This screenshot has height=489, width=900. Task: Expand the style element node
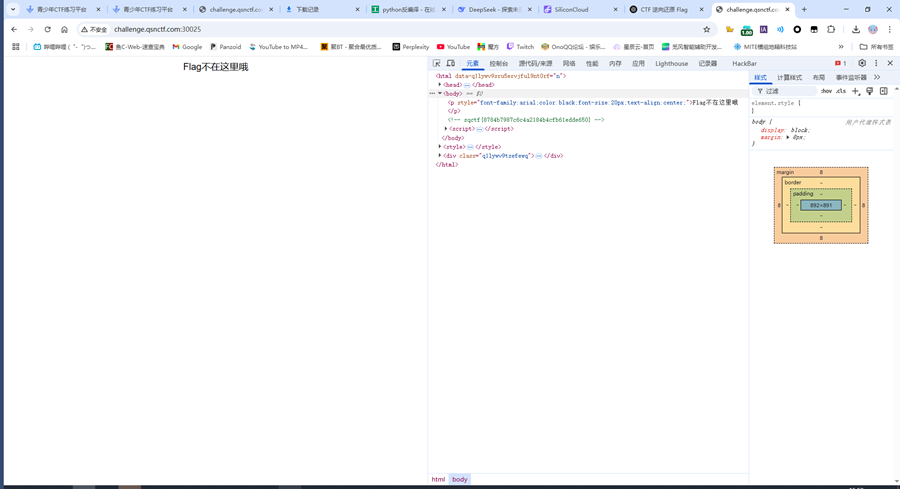click(x=440, y=147)
